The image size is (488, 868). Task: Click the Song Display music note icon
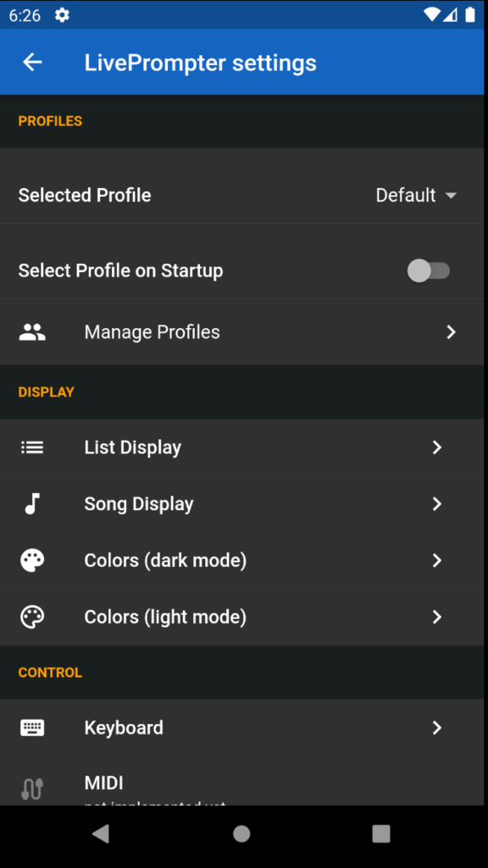tap(32, 504)
